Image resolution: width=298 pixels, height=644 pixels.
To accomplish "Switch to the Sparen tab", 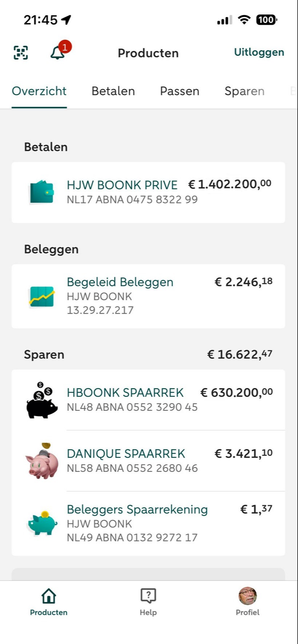I will pyautogui.click(x=244, y=91).
